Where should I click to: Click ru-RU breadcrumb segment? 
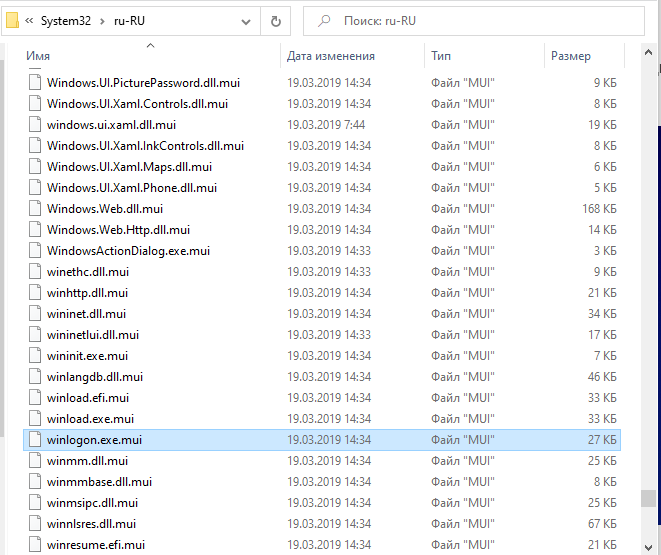[129, 21]
